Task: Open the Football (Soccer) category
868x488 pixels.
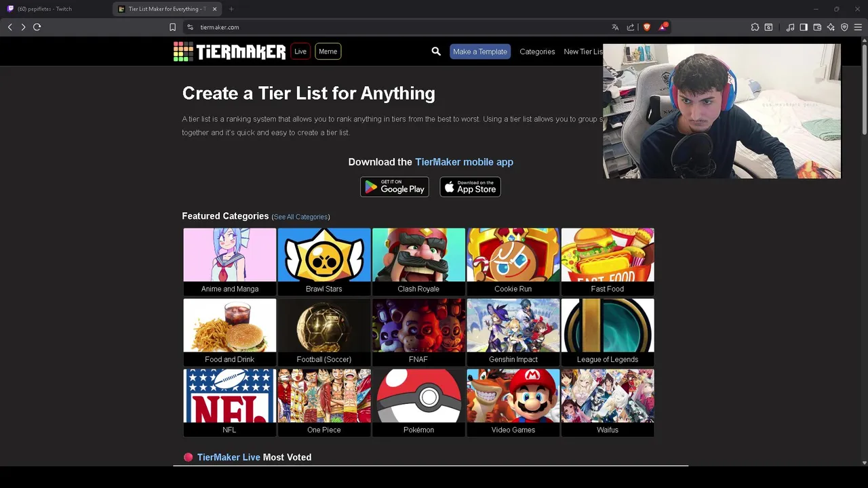Action: pos(324,332)
